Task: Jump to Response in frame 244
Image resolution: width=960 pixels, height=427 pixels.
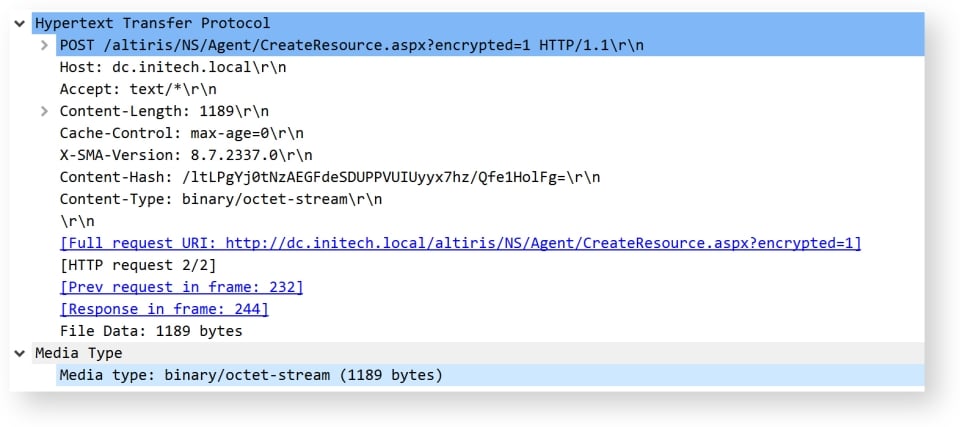Action: pyautogui.click(x=164, y=309)
